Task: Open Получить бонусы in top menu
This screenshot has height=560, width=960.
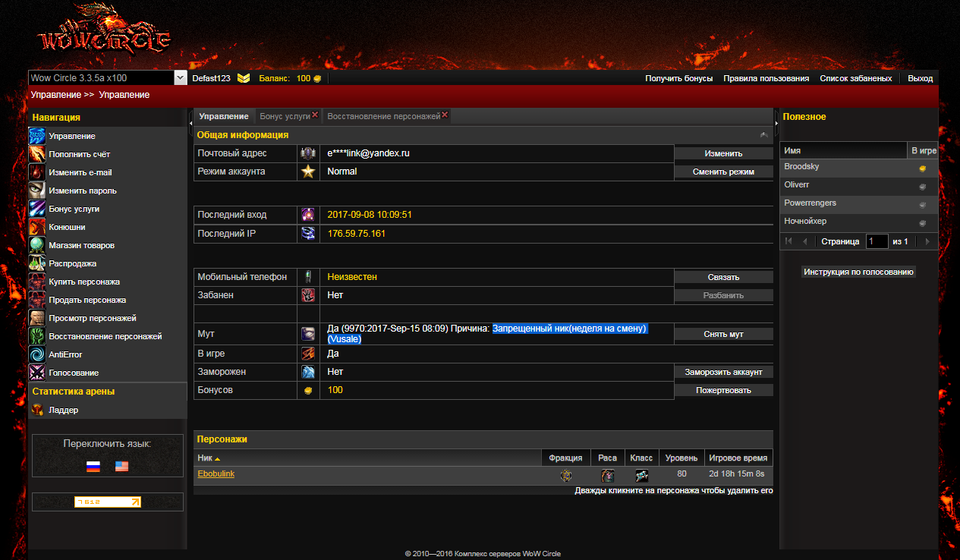Action: (678, 78)
